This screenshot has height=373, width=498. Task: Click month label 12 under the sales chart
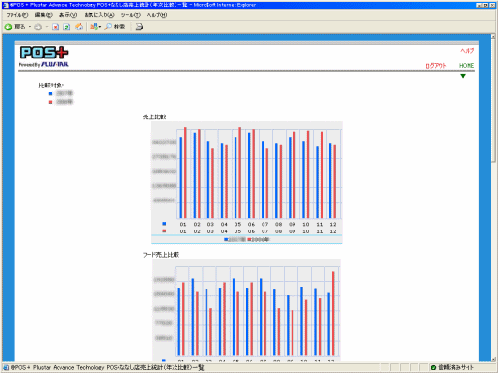pos(333,225)
